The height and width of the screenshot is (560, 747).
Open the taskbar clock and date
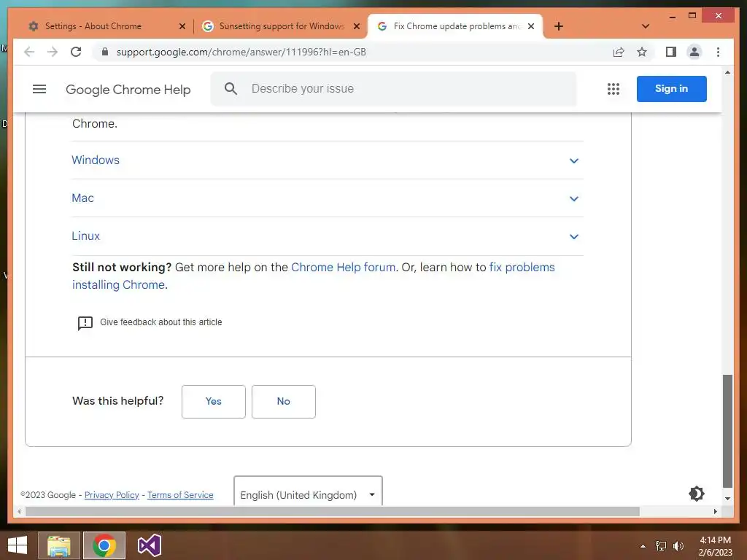pyautogui.click(x=715, y=546)
